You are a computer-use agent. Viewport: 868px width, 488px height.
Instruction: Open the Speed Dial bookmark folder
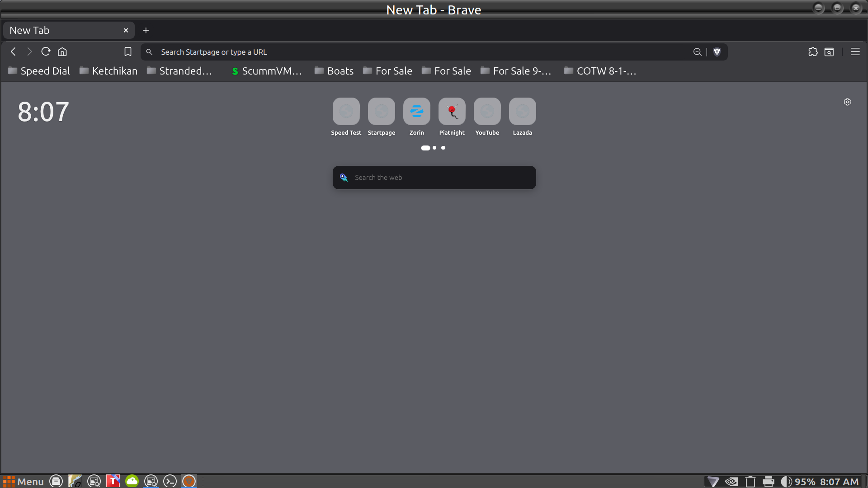39,71
